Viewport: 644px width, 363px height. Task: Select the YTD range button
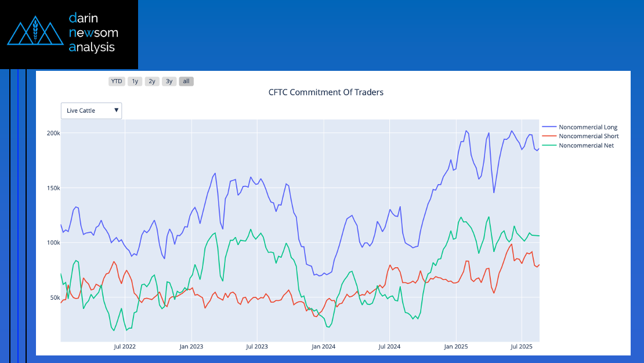pos(117,81)
